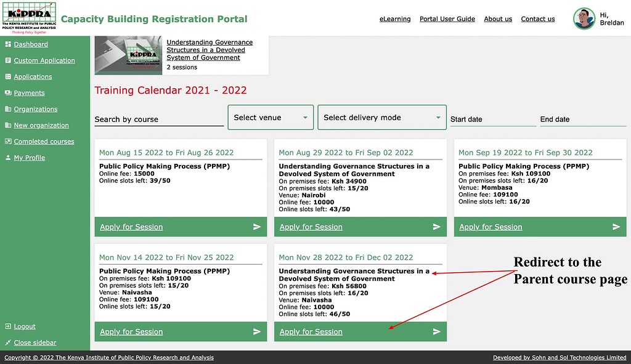This screenshot has height=364, width=631.
Task: Apply for the Nov 14 Naivasha session
Action: 131,331
